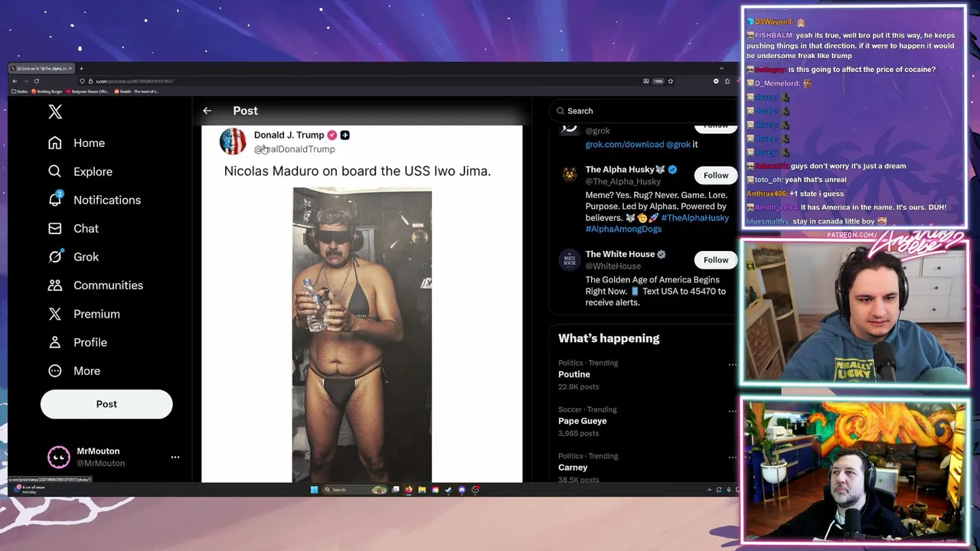This screenshot has width=980, height=551.
Task: Click the Profile person icon
Action: (55, 342)
